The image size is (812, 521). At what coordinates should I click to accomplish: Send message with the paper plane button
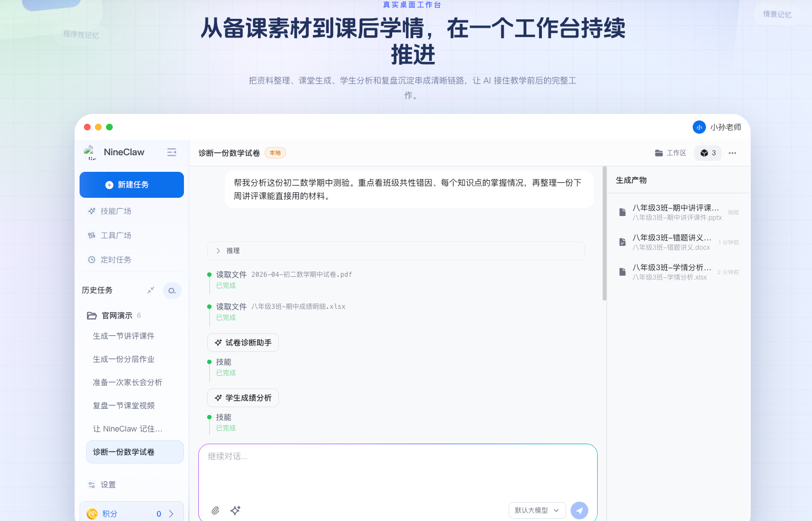[579, 511]
